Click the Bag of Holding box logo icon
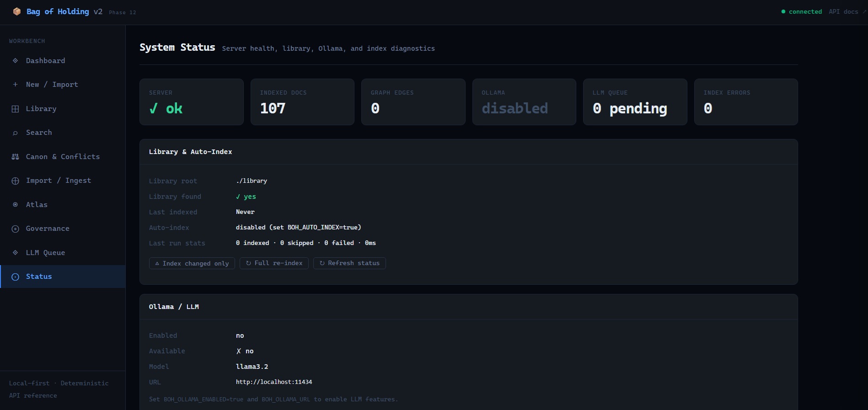868x410 pixels. click(x=17, y=11)
